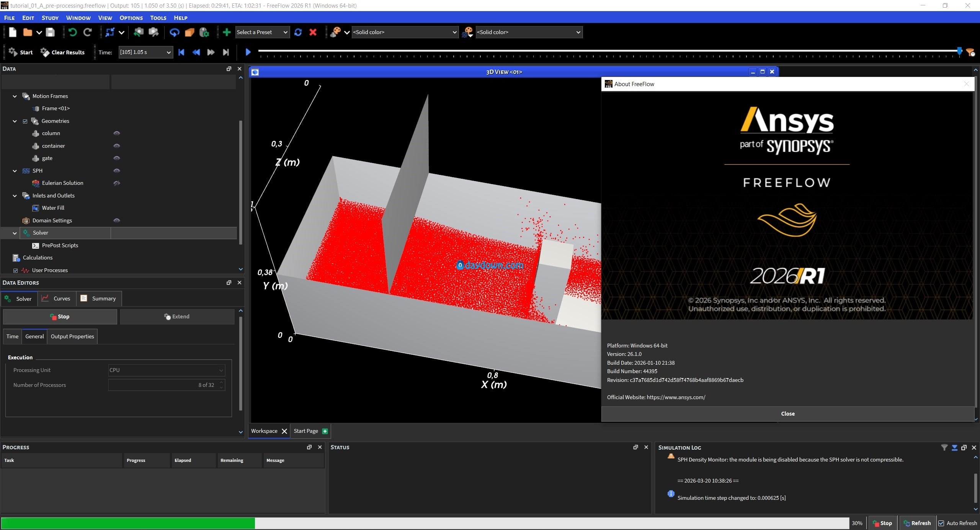980x530 pixels.
Task: Switch to the Output Properties tab
Action: 72,336
